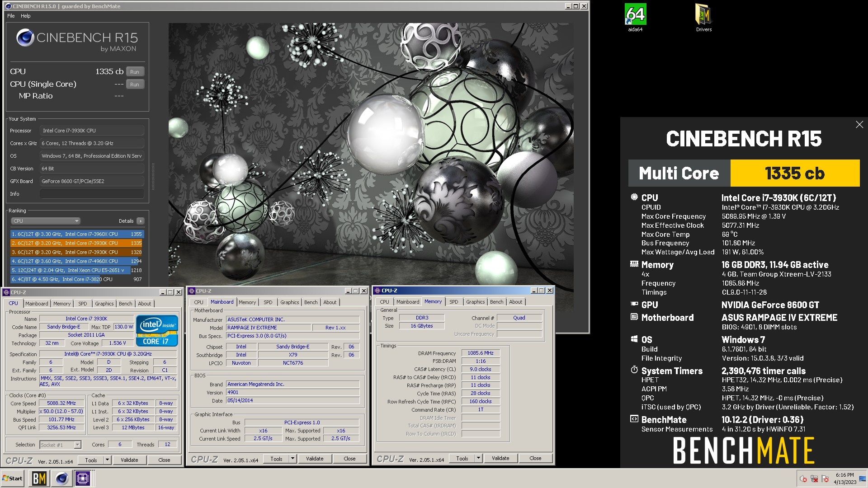The height and width of the screenshot is (488, 868).
Task: Open Bench tab in left CPU-Z window
Action: pyautogui.click(x=126, y=304)
